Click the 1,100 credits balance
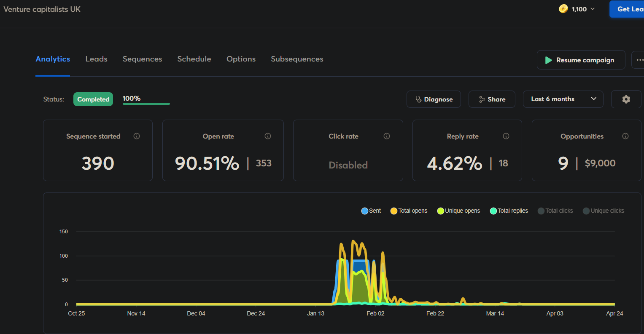 pyautogui.click(x=579, y=9)
